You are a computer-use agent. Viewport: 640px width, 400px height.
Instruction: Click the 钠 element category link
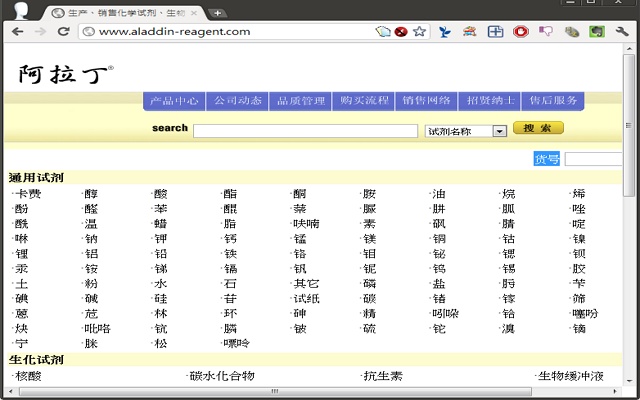pos(91,239)
